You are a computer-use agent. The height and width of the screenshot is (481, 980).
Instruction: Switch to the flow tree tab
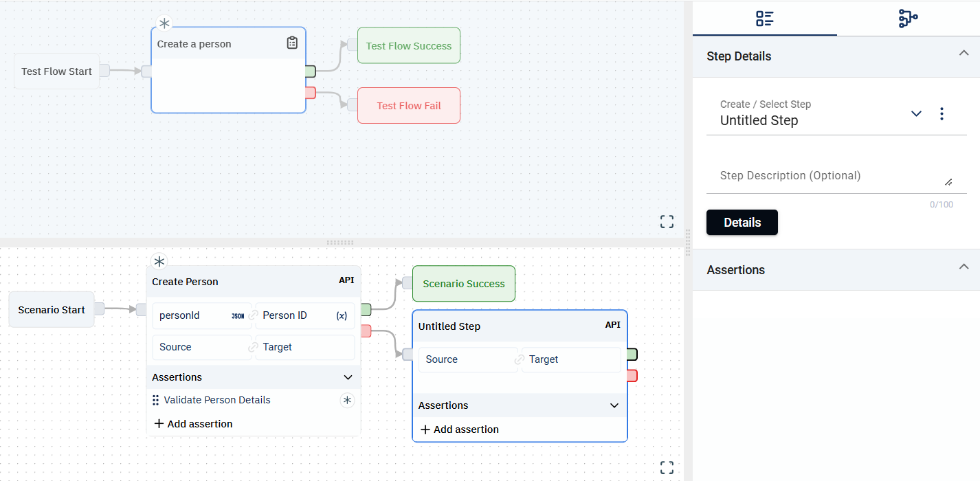click(x=908, y=19)
